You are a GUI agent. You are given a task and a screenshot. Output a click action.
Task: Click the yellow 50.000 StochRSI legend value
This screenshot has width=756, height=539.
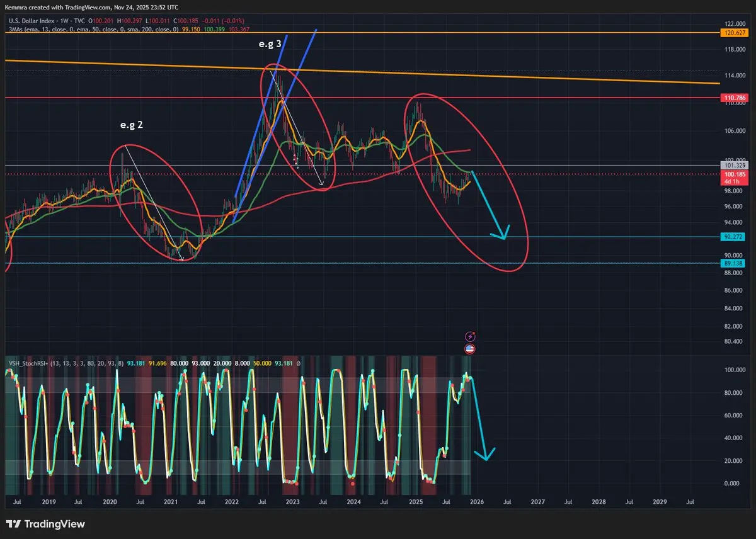point(263,363)
